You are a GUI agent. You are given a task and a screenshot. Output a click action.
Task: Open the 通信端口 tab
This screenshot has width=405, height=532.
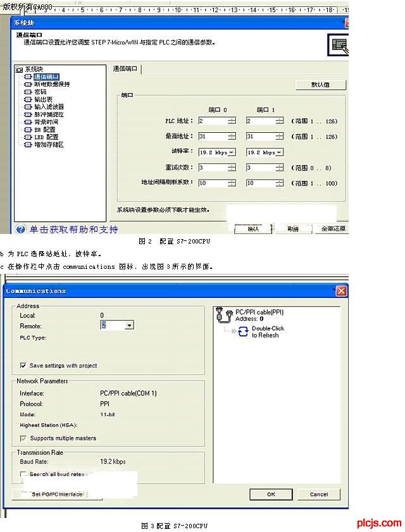pos(125,69)
